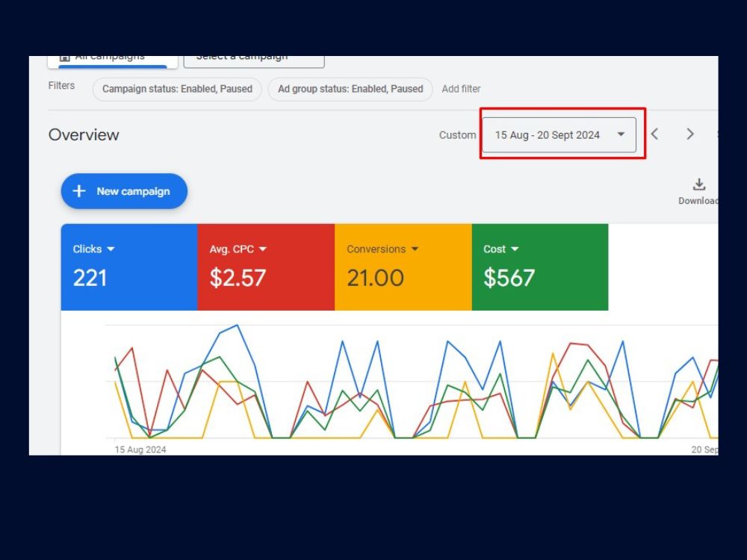Screen dimensions: 747x560
Task: Click the Download icon
Action: tap(698, 184)
